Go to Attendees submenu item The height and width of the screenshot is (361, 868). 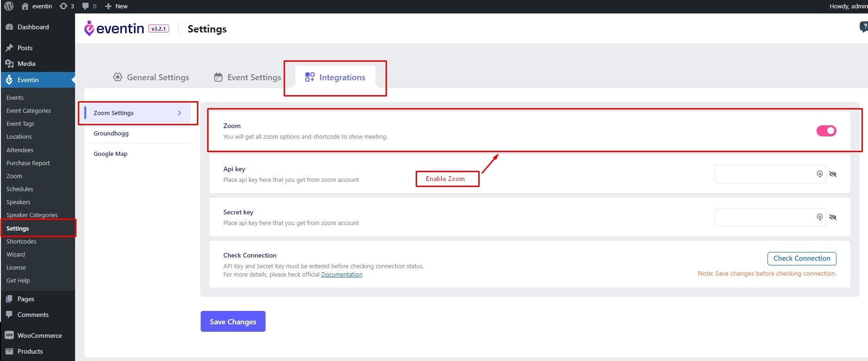click(20, 150)
